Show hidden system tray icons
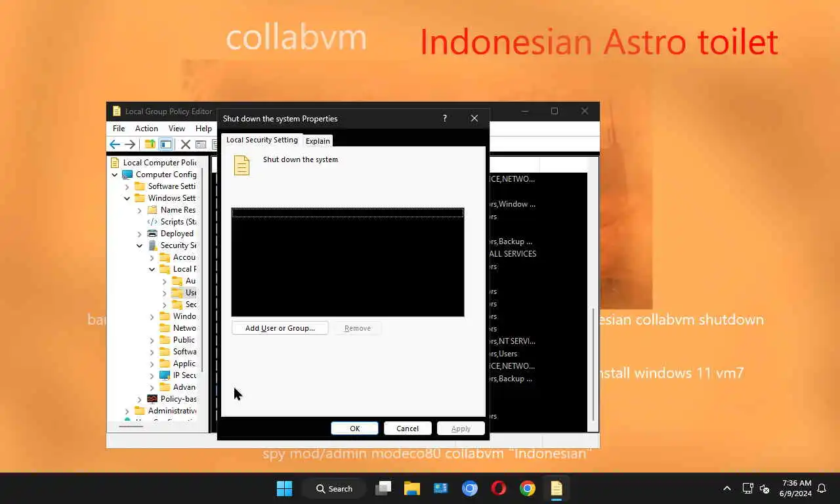The height and width of the screenshot is (504, 840). pos(727,488)
